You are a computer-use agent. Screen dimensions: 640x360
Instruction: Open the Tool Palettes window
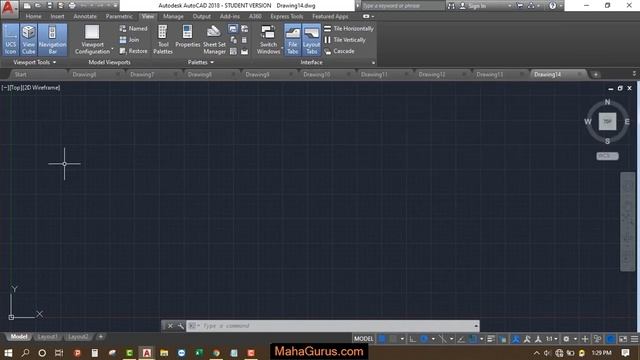[163, 40]
